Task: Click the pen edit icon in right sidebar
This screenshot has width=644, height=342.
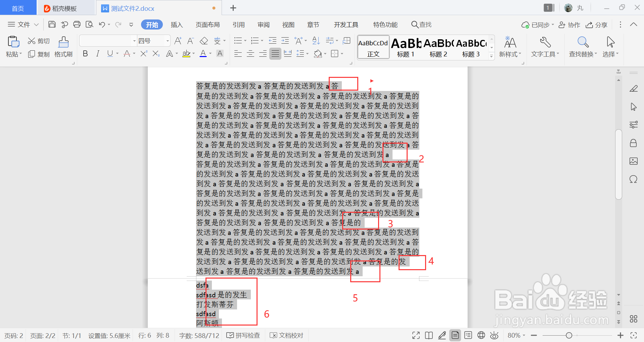Action: 633,89
